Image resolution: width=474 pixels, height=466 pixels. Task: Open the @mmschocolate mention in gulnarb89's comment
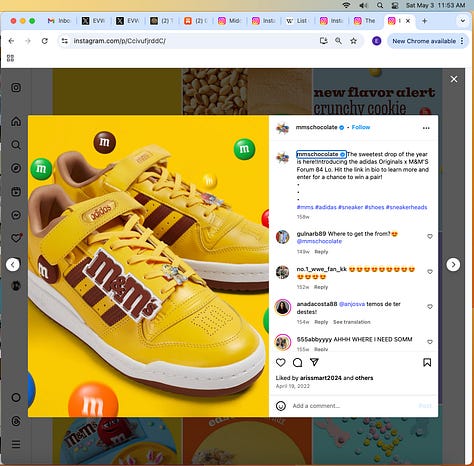(x=319, y=241)
